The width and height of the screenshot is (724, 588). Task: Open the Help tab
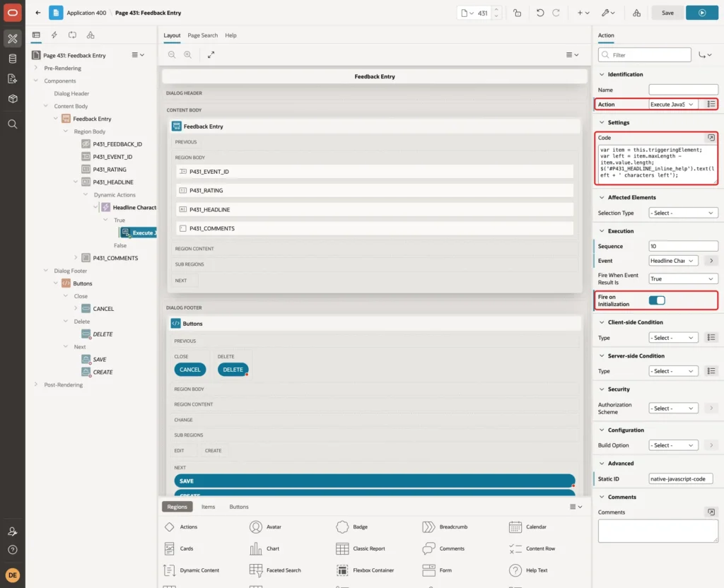tap(230, 35)
